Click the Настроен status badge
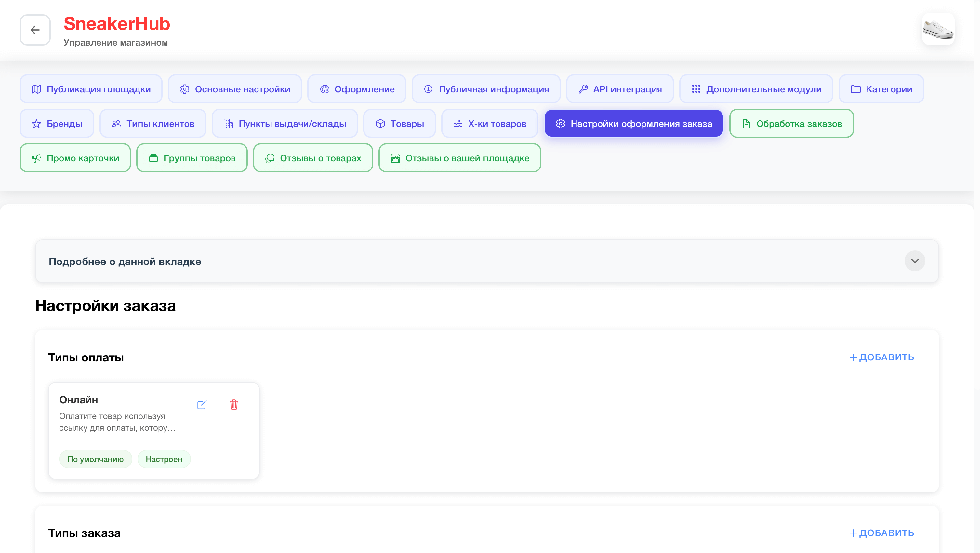The height and width of the screenshot is (553, 980). click(164, 459)
